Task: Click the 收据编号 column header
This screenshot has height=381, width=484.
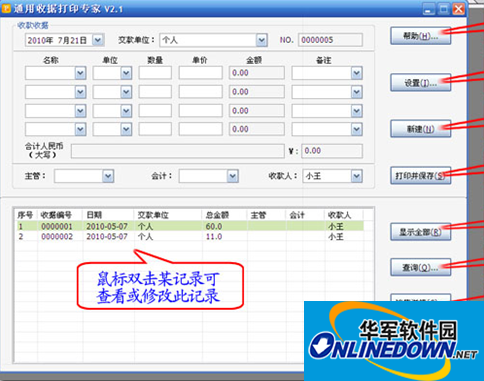Action: pyautogui.click(x=60, y=215)
